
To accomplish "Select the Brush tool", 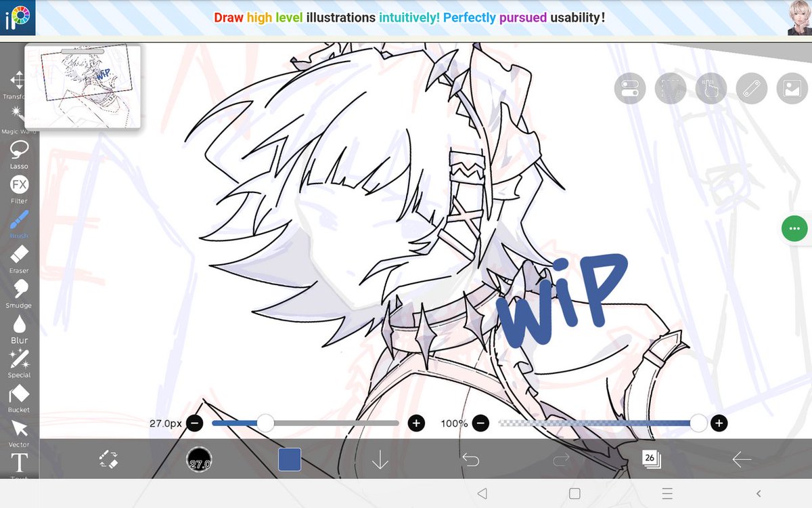I will pos(19,224).
